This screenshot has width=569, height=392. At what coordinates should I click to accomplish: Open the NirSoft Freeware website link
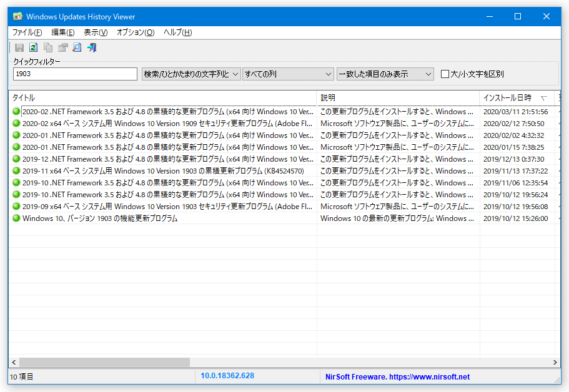point(397,377)
